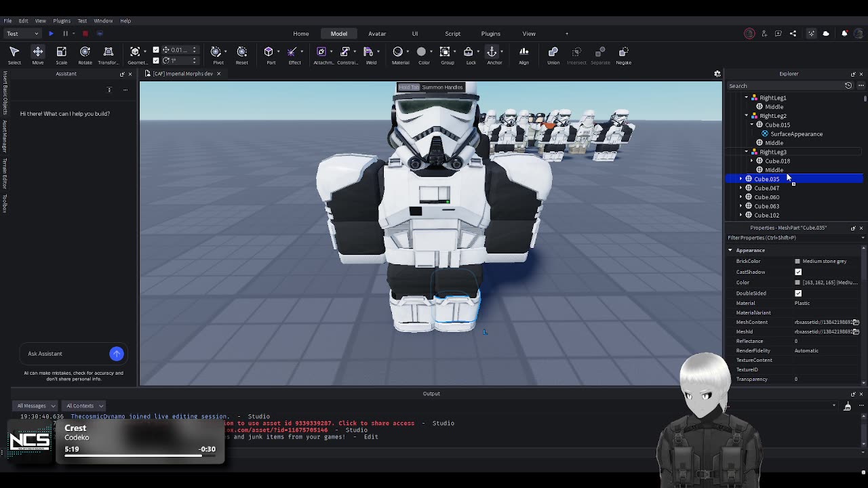Collapse the RightLeg1 node
This screenshot has width=868, height=488.
point(747,98)
